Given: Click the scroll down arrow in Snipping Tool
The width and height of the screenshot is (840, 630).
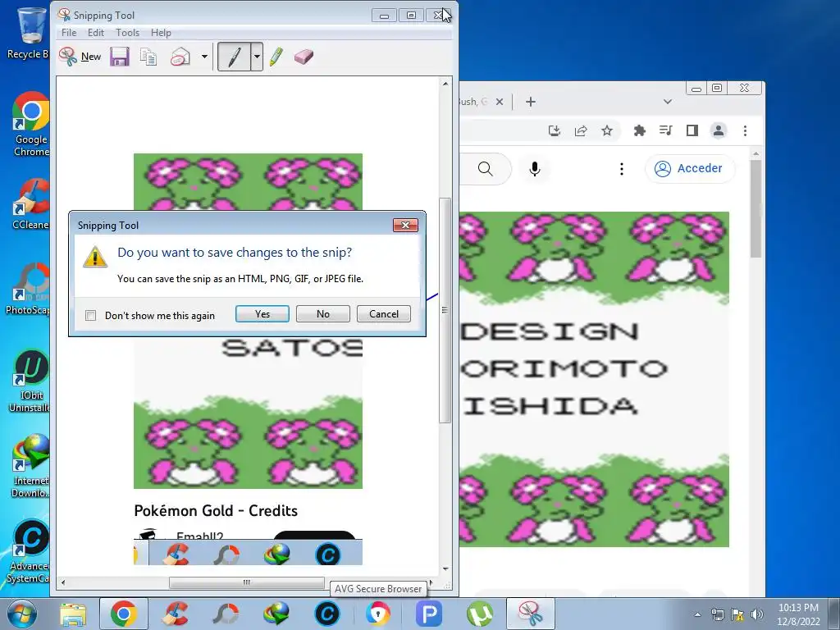Looking at the screenshot, I should point(445,569).
